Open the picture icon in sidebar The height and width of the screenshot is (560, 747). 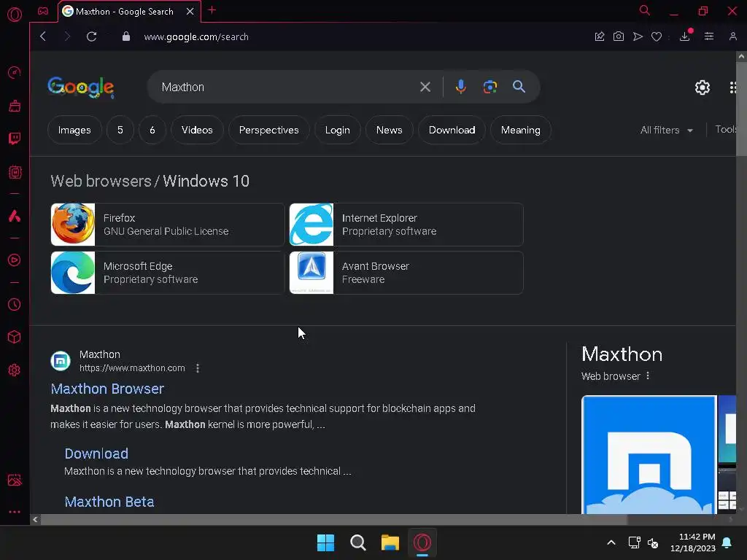(x=15, y=480)
